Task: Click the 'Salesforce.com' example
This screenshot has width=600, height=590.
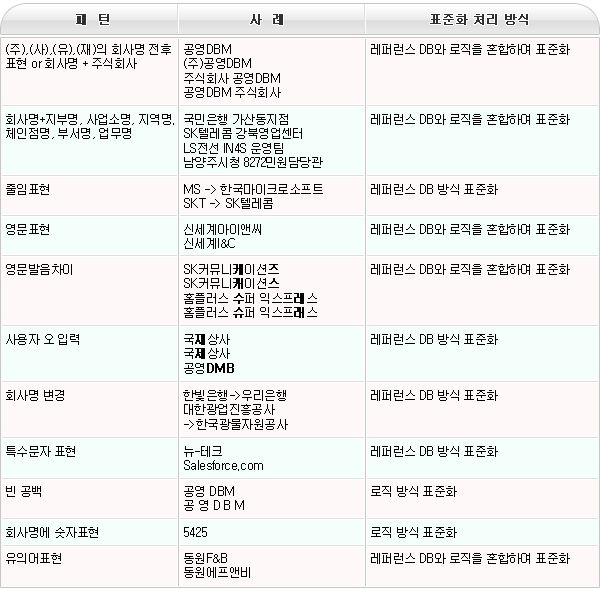Action: pyautogui.click(x=223, y=466)
